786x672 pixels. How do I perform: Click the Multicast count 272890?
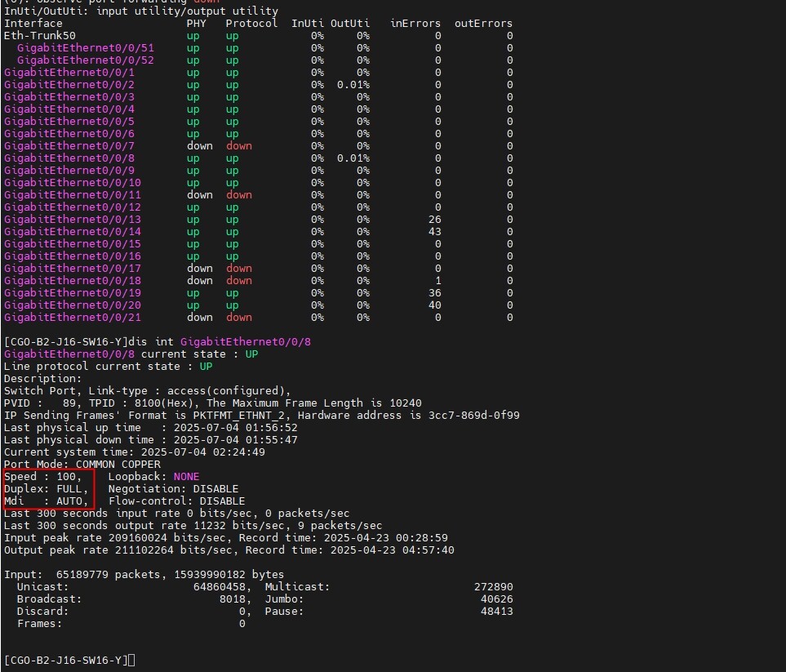click(x=493, y=587)
